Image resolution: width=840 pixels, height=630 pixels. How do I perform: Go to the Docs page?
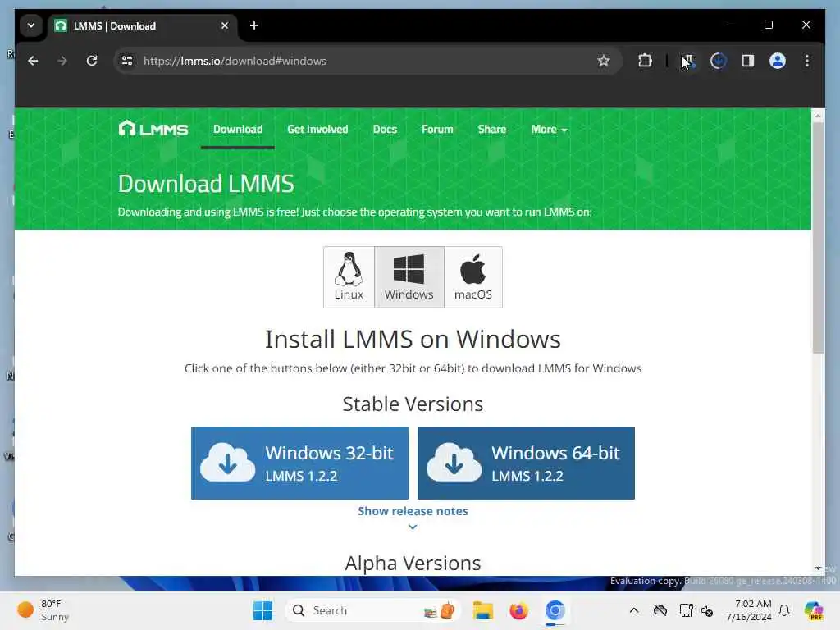[385, 129]
